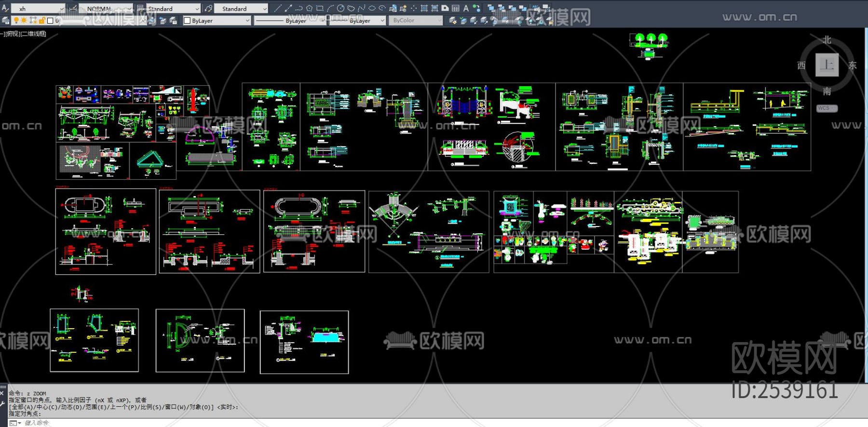Click the Add Selected icon
This screenshot has height=427, width=868.
click(476, 8)
